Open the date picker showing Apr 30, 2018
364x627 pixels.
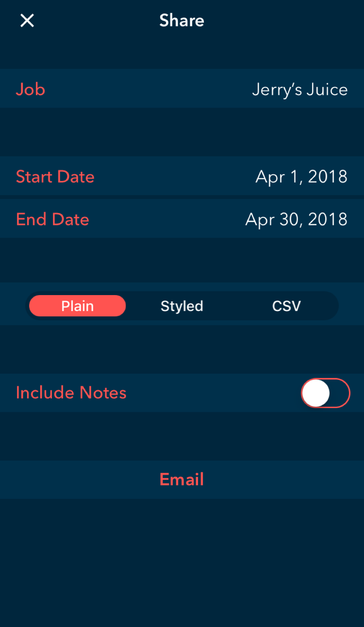pyautogui.click(x=296, y=219)
